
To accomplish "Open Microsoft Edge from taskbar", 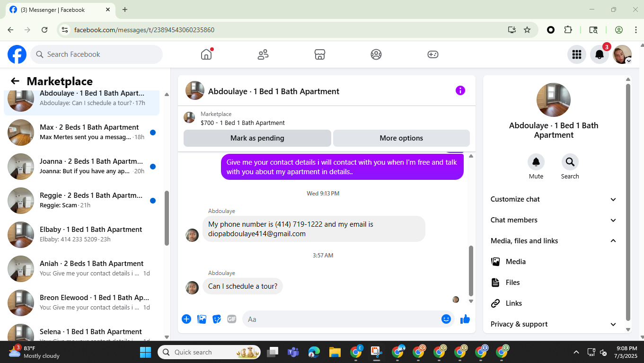I will [x=314, y=352].
